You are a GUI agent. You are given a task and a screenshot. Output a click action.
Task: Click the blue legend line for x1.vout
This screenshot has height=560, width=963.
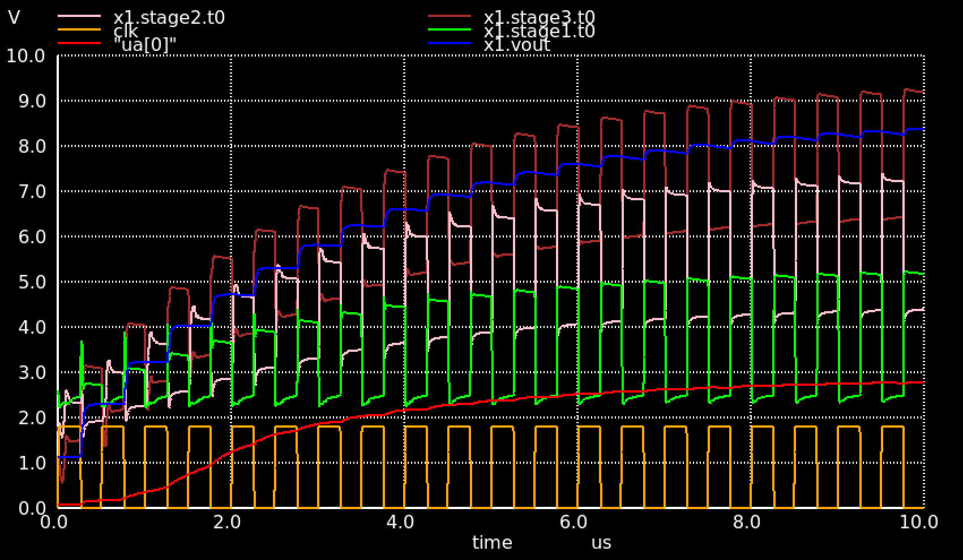pos(449,42)
